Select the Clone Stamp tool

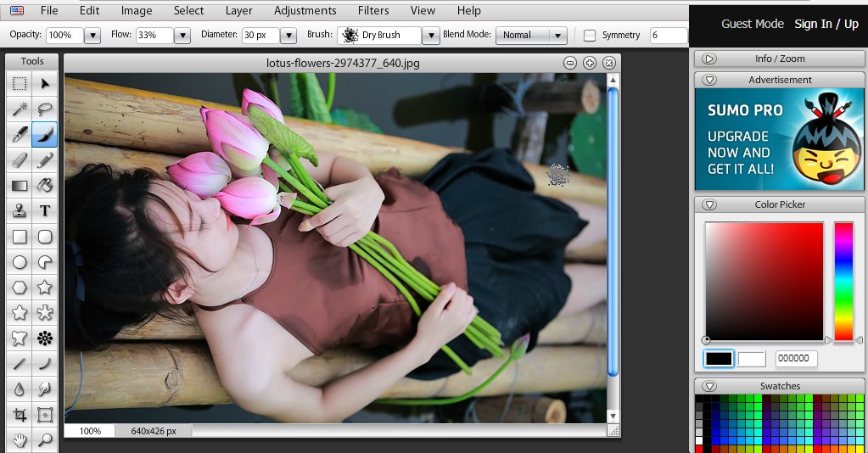click(x=20, y=210)
